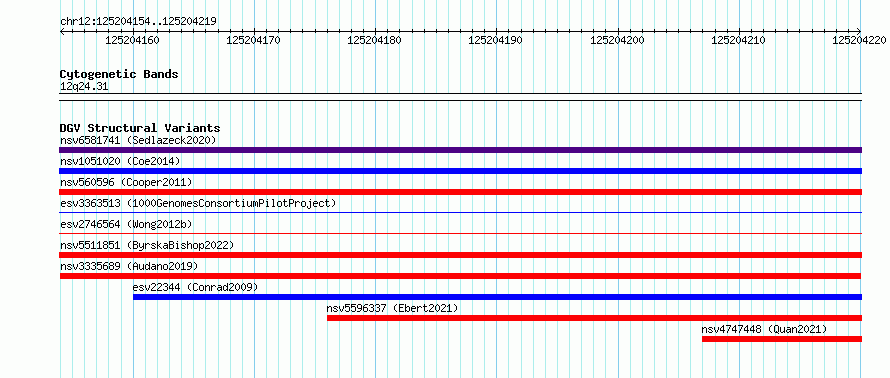Screen dimensions: 890x378
Task: Select the red nsv5511851 variant bar
Action: (x=460, y=255)
